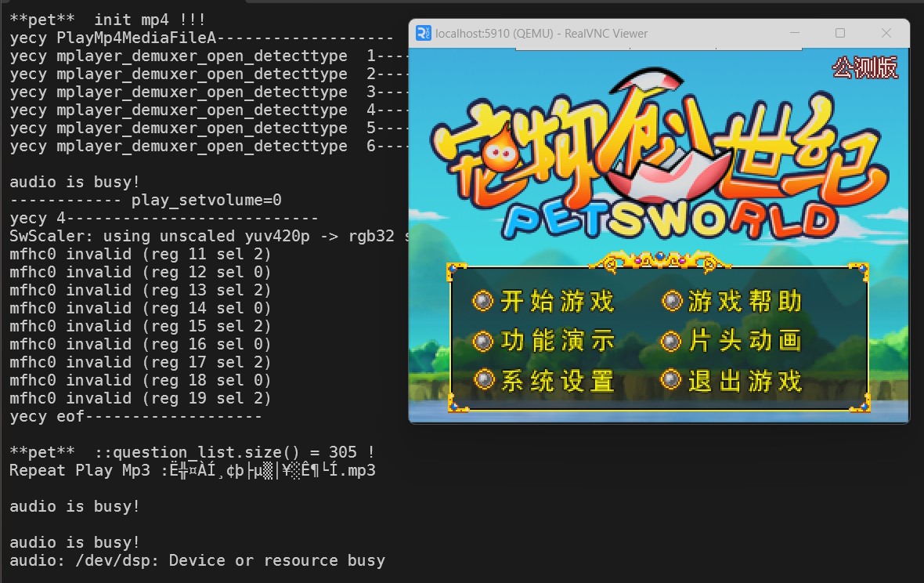Click terminal line 'yecy PlayMp4MediaFileA'

coord(201,38)
